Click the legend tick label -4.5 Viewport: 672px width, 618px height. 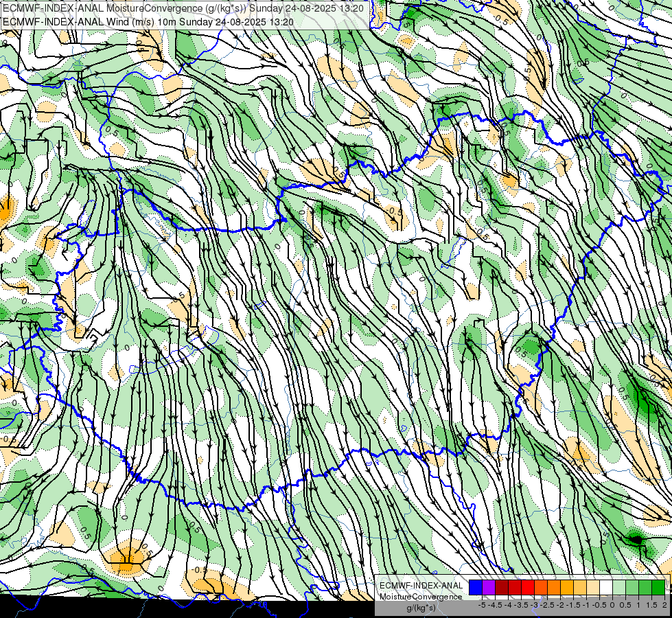(x=495, y=605)
